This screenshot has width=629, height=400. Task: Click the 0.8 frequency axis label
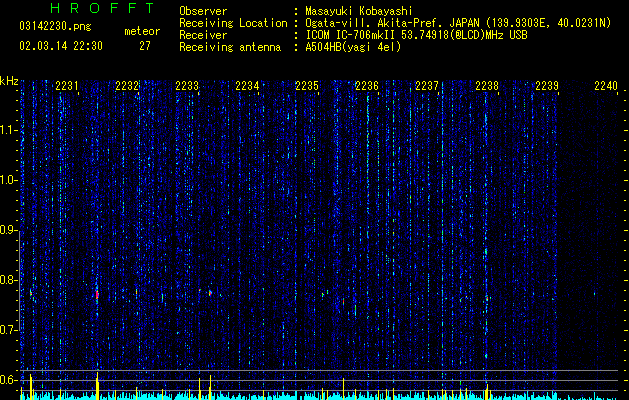tap(9, 280)
